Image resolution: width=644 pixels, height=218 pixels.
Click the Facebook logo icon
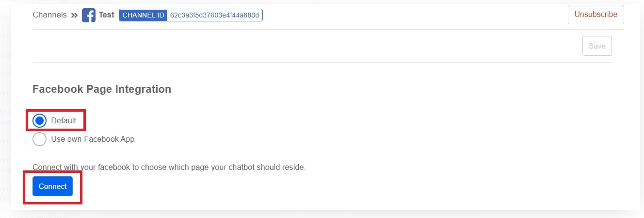tap(89, 16)
